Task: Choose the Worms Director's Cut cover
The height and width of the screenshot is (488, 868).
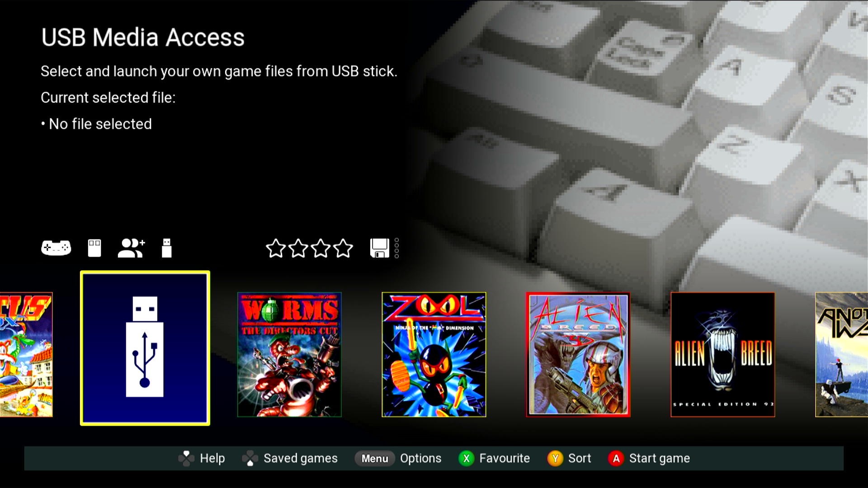Action: 289,355
